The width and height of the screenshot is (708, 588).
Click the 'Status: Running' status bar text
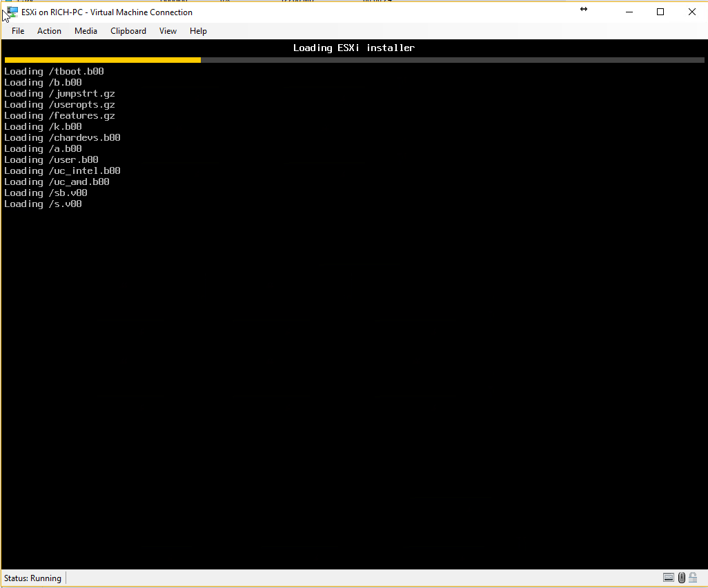32,578
